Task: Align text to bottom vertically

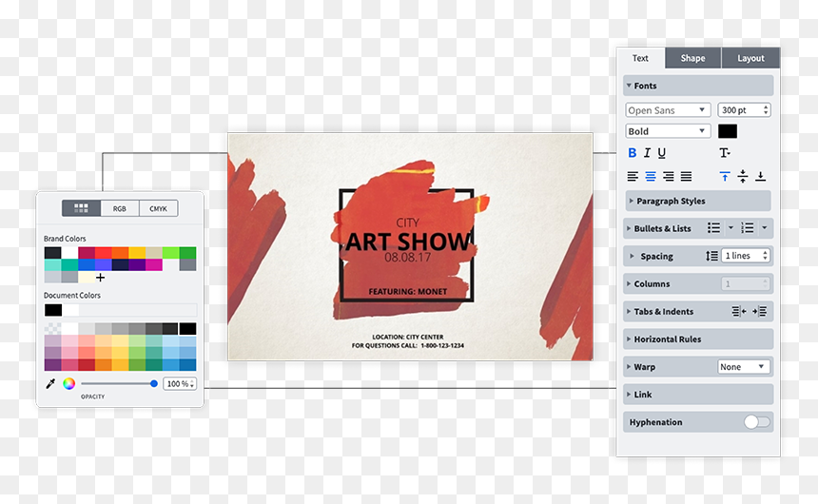Action: click(761, 176)
